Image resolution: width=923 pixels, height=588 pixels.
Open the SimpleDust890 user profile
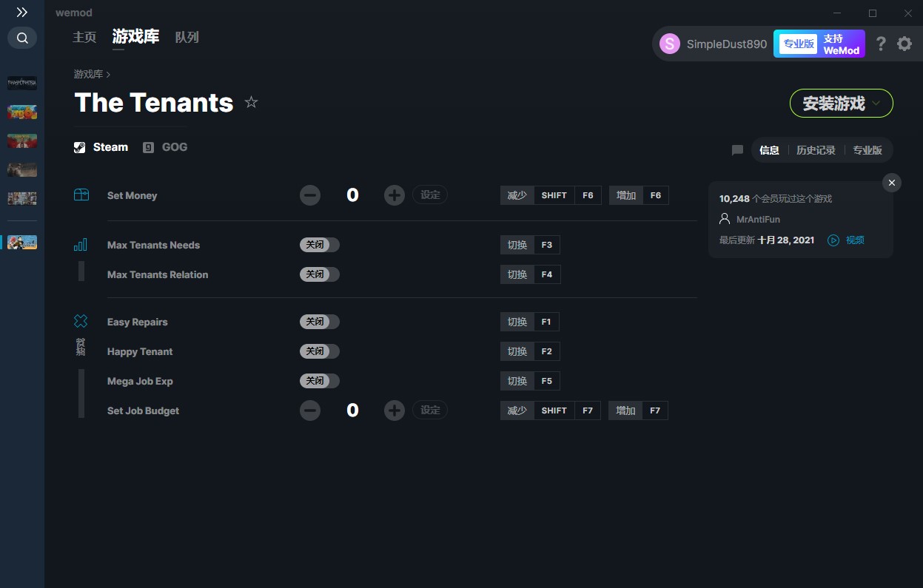[714, 44]
